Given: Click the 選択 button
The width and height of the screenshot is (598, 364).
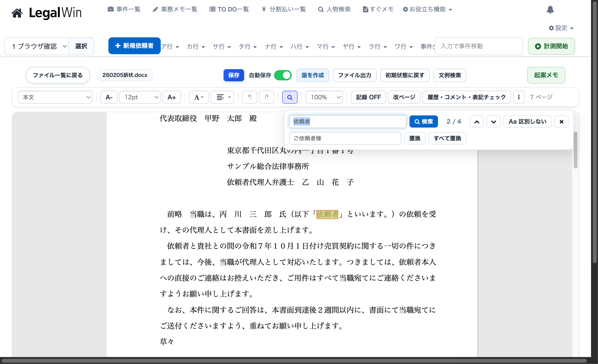Looking at the screenshot, I should tap(81, 46).
